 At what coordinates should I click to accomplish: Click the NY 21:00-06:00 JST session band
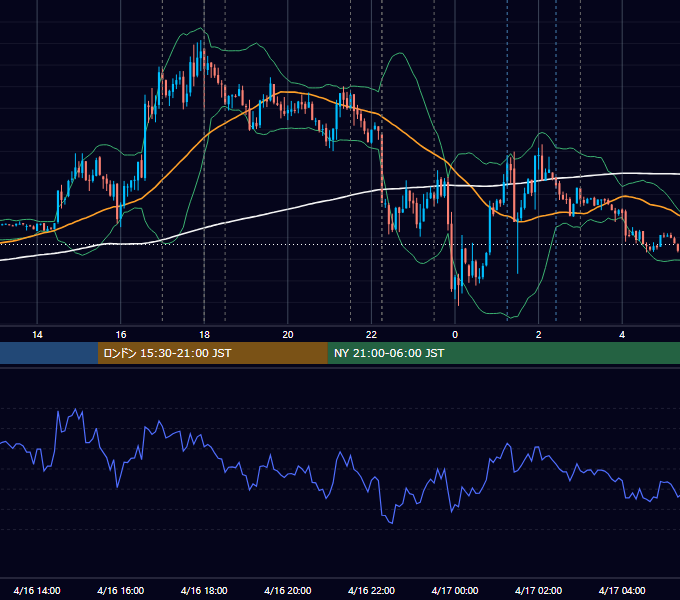[x=503, y=353]
